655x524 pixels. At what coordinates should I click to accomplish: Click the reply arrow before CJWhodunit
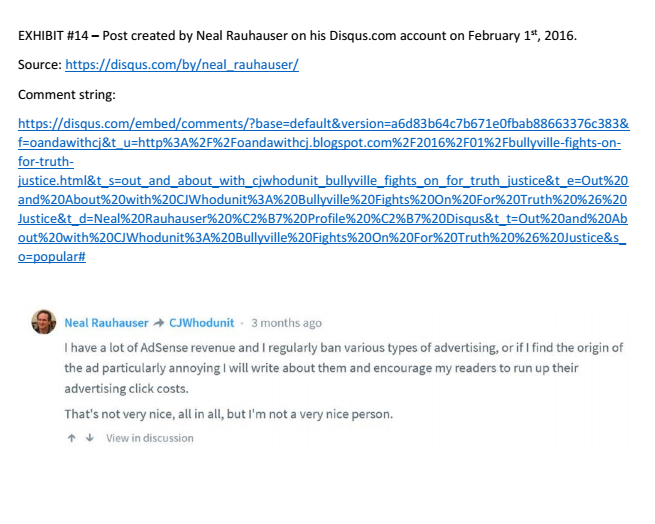point(158,323)
